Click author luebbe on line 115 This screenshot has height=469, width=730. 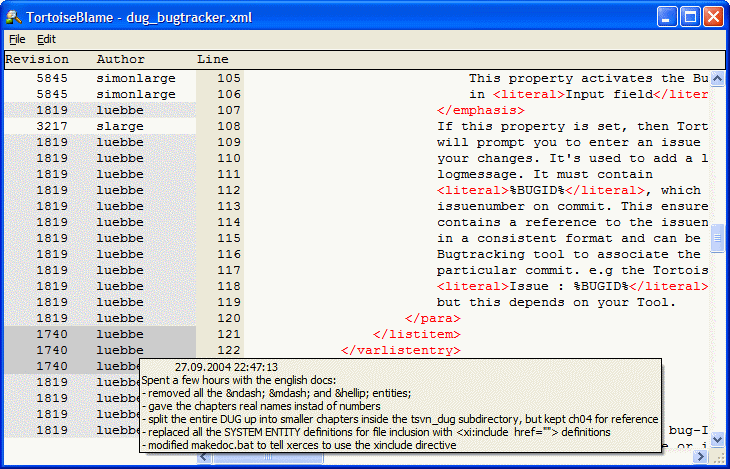(x=120, y=238)
